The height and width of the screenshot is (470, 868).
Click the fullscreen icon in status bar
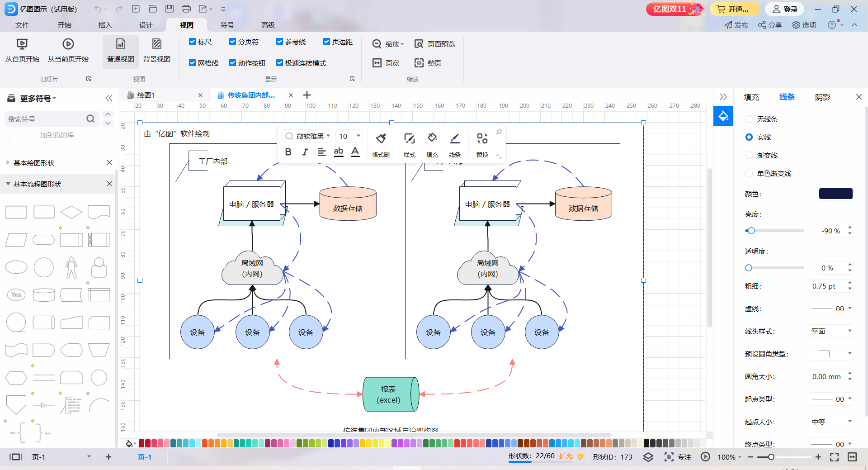coord(835,457)
